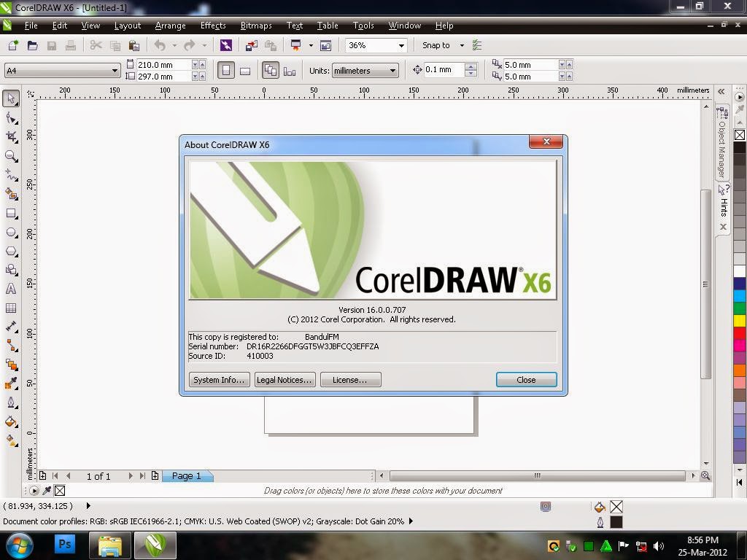Click the Import icon
Image resolution: width=747 pixels, height=560 pixels.
[252, 45]
